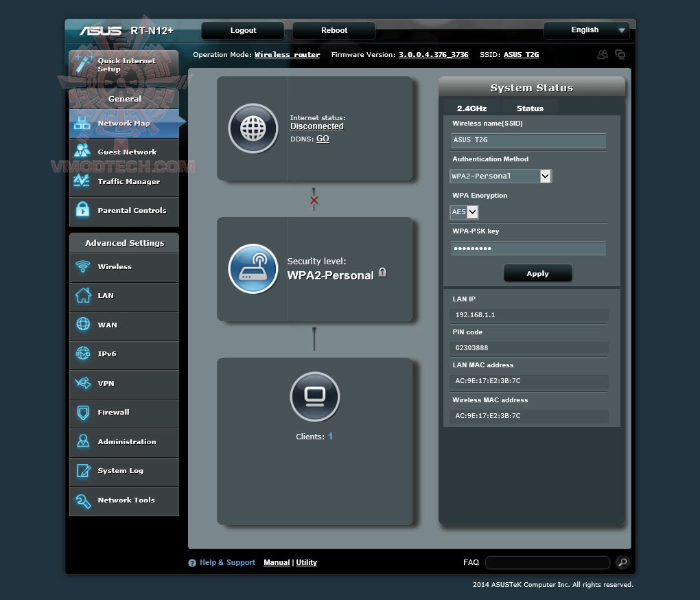
Task: Switch to the 2.4GHz tab
Action: (x=471, y=108)
